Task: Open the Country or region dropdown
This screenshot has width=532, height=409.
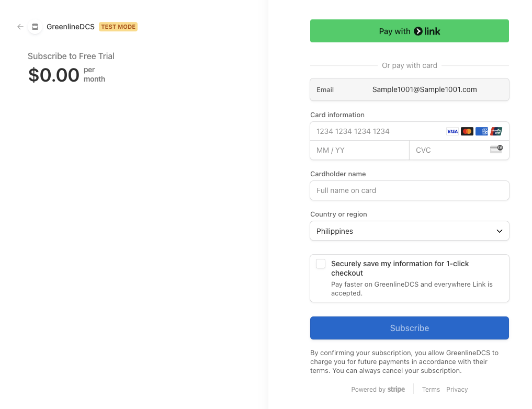Action: tap(409, 231)
